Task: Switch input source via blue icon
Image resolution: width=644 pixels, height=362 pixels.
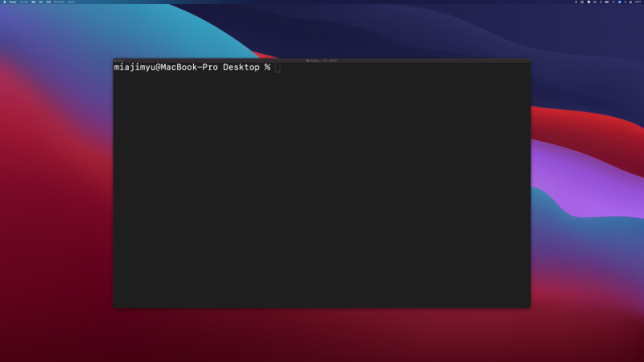Action: (619, 2)
